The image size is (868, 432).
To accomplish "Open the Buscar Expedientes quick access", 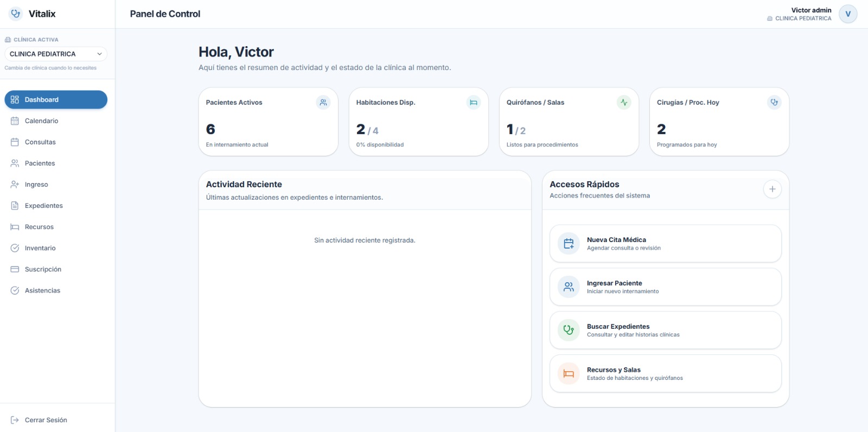I will [666, 330].
